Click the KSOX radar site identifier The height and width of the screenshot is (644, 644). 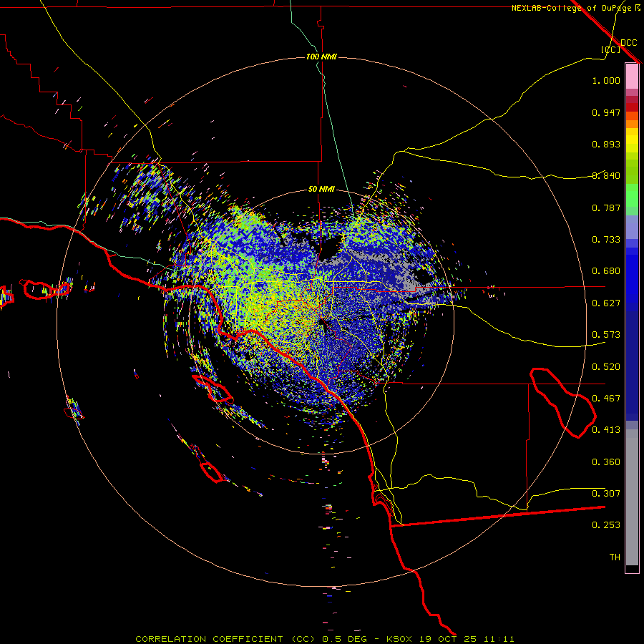coord(401,639)
